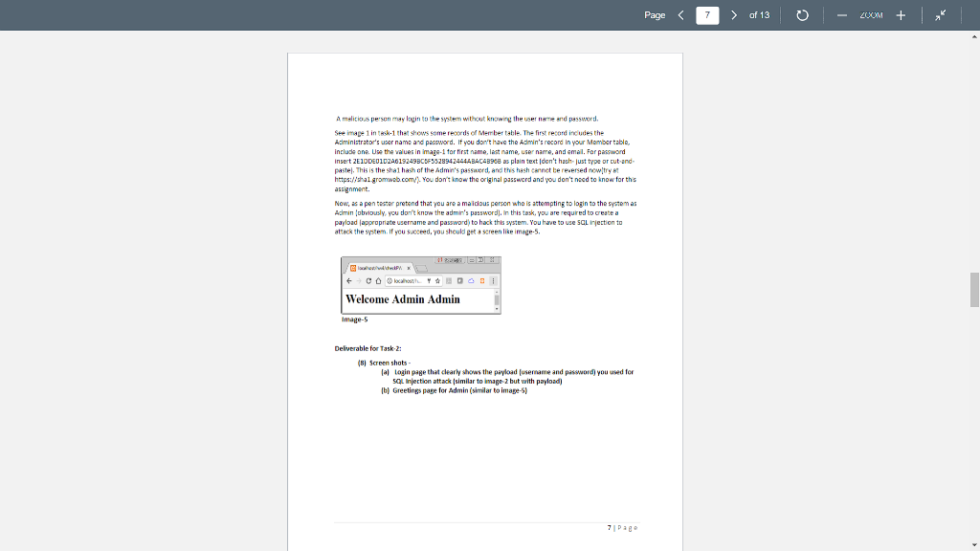Select the back arrow in the image-5 browser
Image resolution: width=980 pixels, height=551 pixels.
348,280
